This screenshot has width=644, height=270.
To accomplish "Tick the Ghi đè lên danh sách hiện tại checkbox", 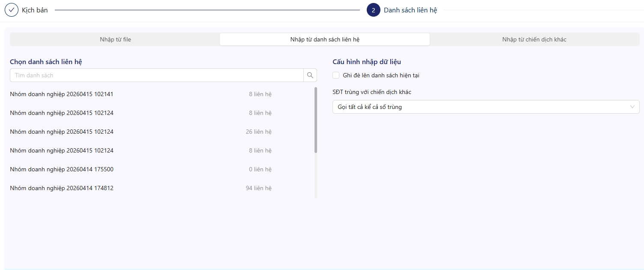I will point(336,75).
